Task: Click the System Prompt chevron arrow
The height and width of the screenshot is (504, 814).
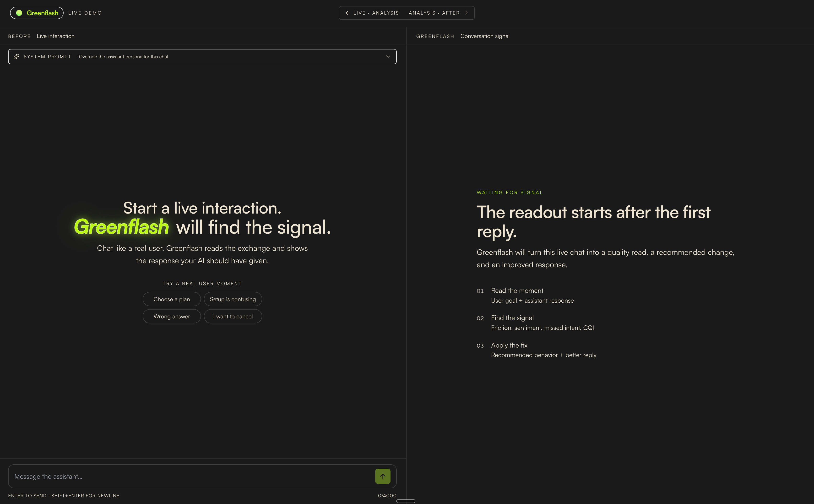Action: pyautogui.click(x=388, y=57)
